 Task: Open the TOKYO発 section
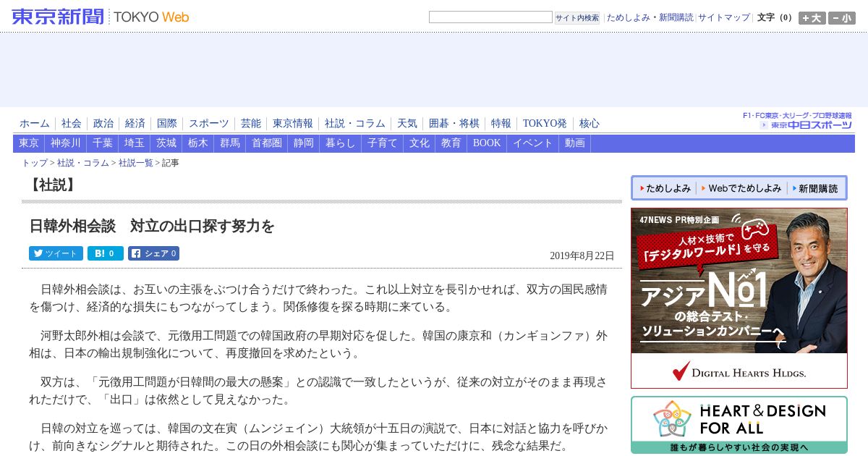point(545,124)
